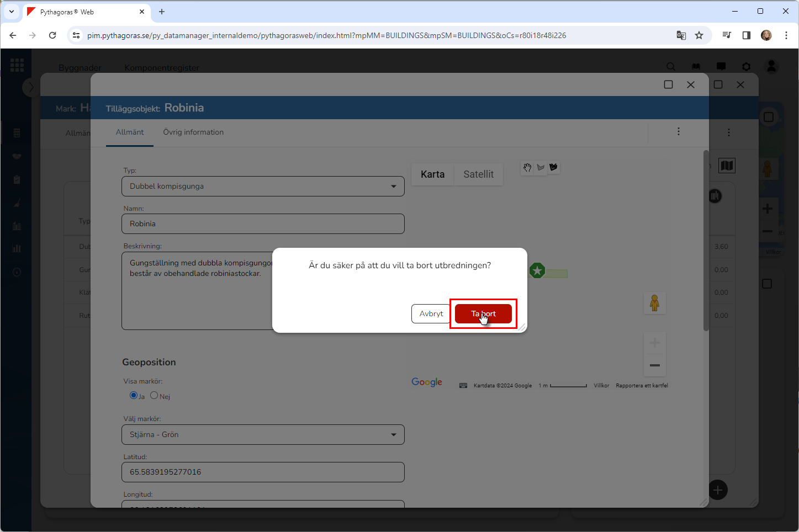This screenshot has width=799, height=532.
Task: Select the Nej radio for Visa markör
Action: coord(154,395)
